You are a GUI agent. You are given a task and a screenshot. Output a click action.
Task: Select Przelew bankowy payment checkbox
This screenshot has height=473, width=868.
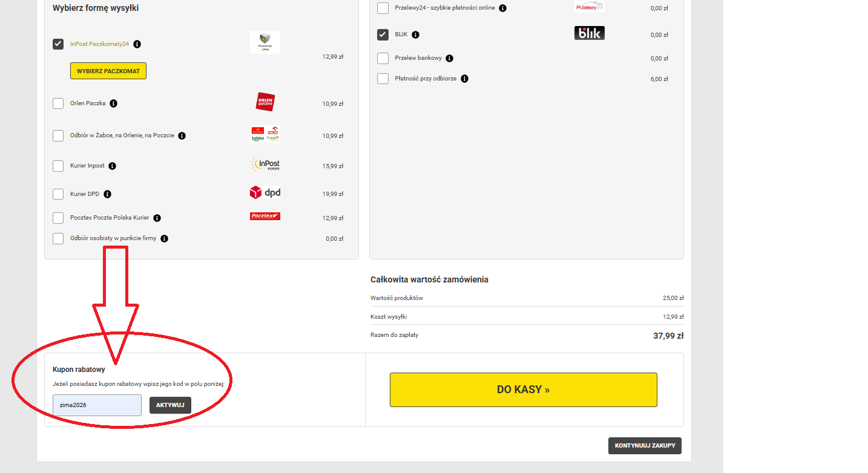click(383, 59)
